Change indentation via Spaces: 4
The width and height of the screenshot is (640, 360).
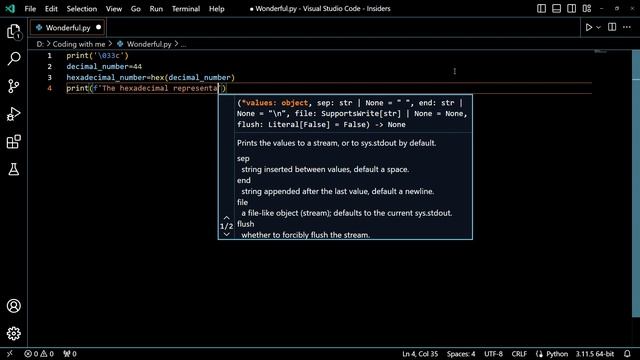pyautogui.click(x=461, y=354)
